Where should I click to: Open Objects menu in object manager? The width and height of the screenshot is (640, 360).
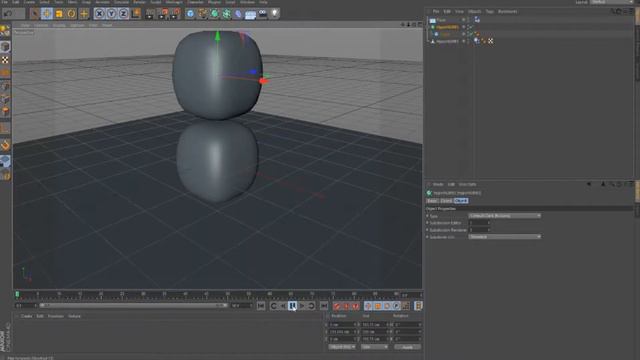(474, 11)
